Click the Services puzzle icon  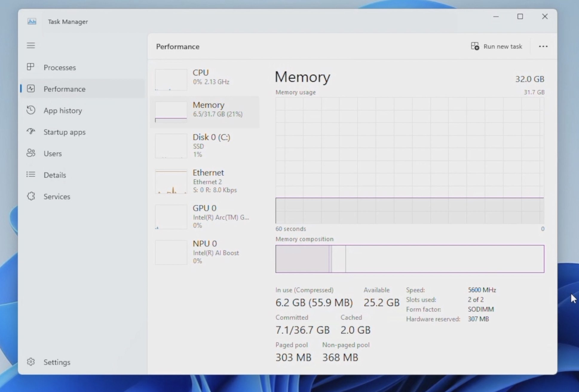tap(31, 196)
